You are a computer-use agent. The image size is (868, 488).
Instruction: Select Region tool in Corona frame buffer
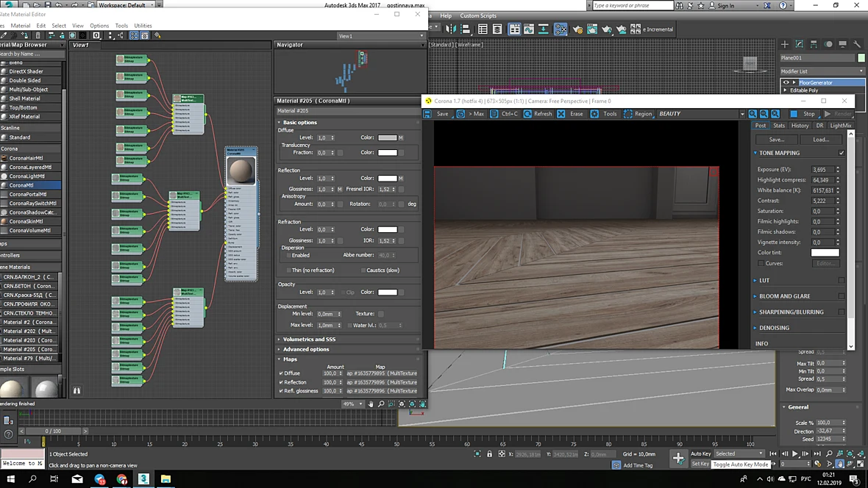point(638,114)
